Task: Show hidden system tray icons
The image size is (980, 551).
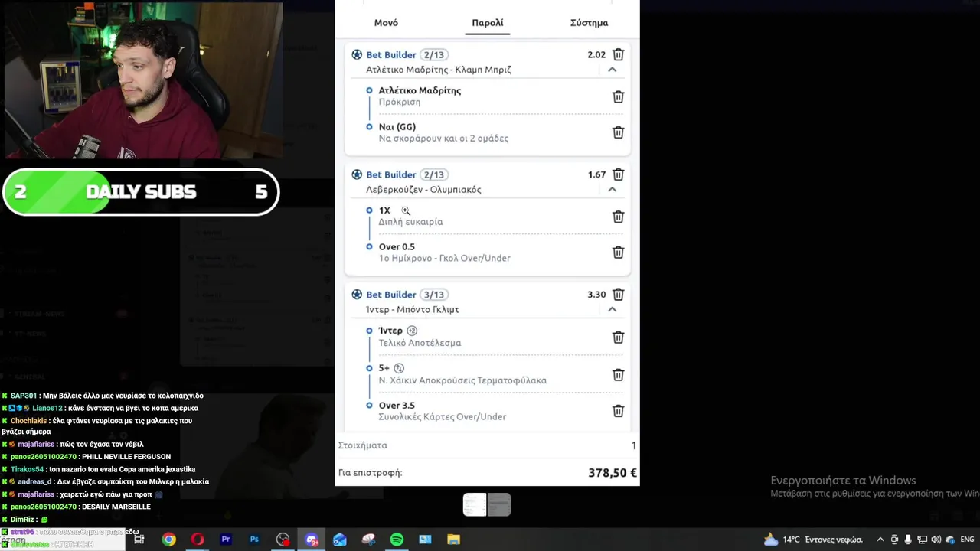Action: pos(880,540)
